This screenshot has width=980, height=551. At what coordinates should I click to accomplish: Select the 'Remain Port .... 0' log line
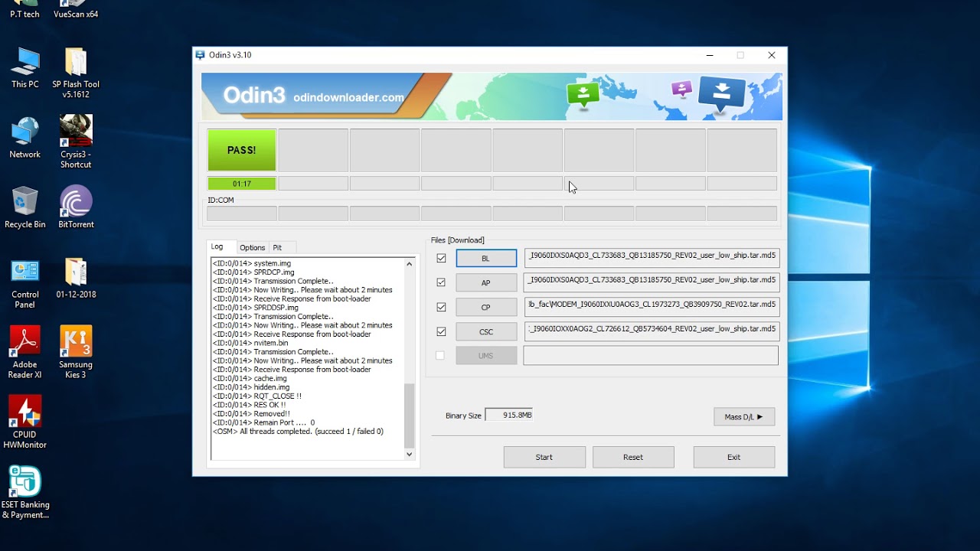263,422
